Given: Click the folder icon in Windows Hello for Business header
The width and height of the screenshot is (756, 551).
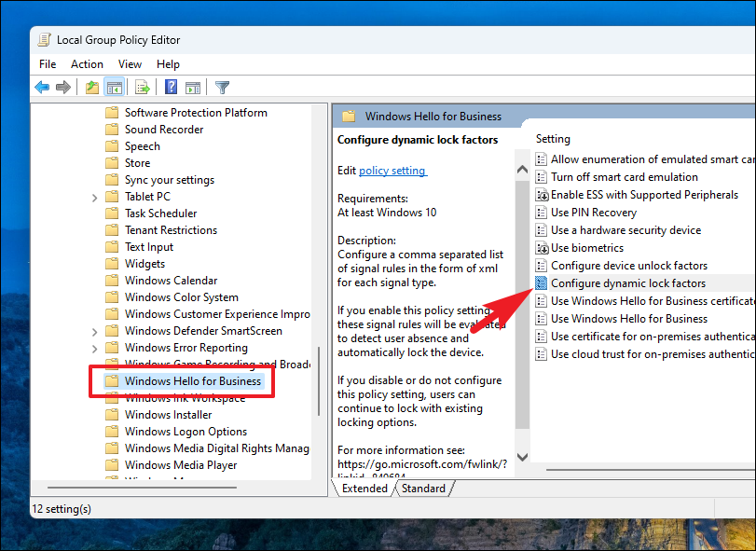Looking at the screenshot, I should (349, 117).
